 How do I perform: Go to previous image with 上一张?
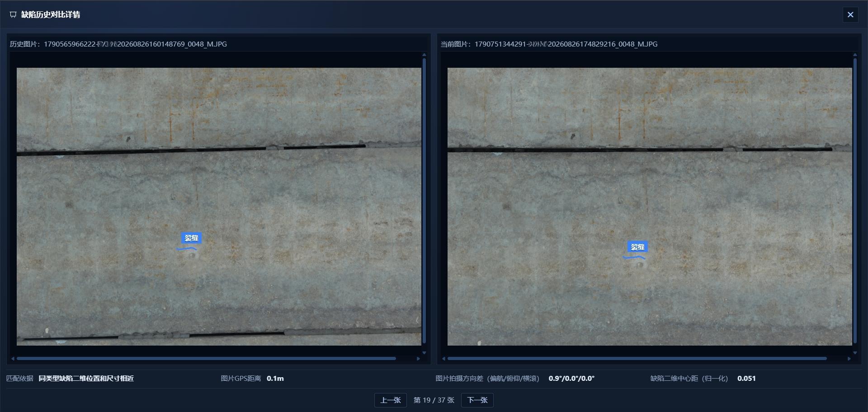pos(391,400)
